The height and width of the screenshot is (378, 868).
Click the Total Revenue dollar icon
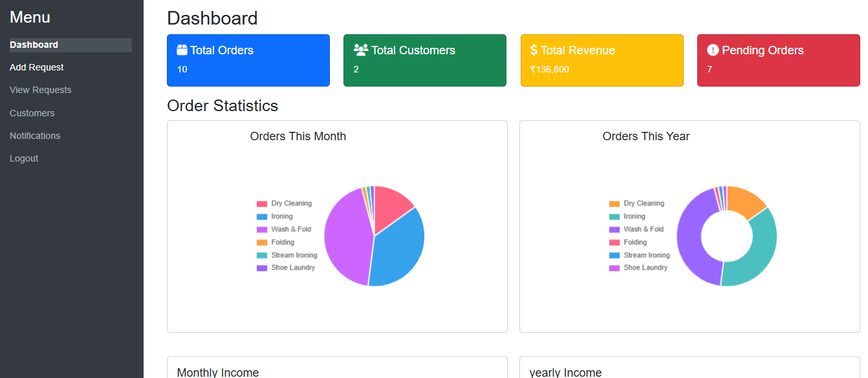[x=534, y=50]
